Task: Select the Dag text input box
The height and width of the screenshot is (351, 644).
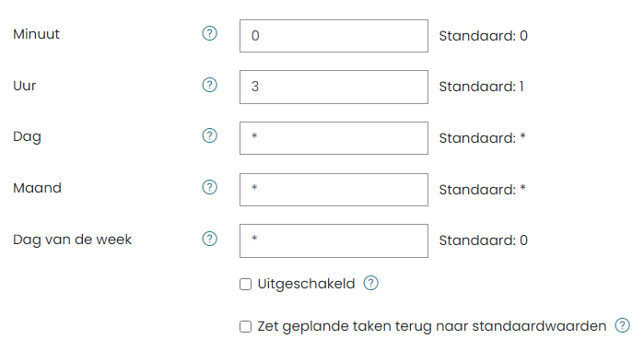Action: point(334,138)
